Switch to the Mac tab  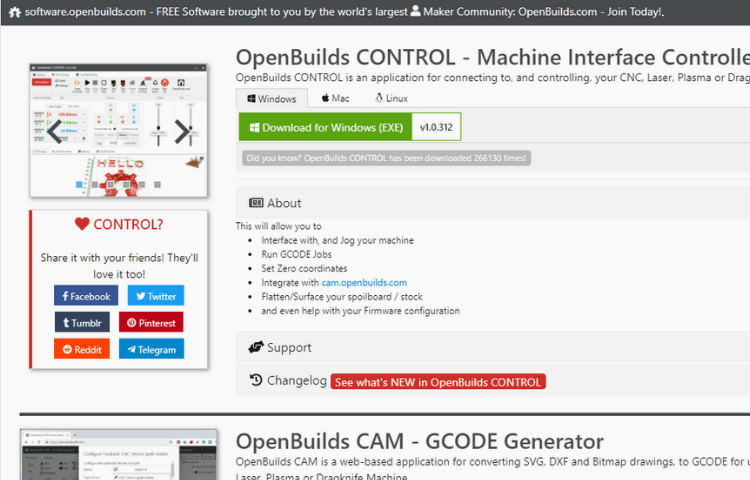pyautogui.click(x=335, y=98)
